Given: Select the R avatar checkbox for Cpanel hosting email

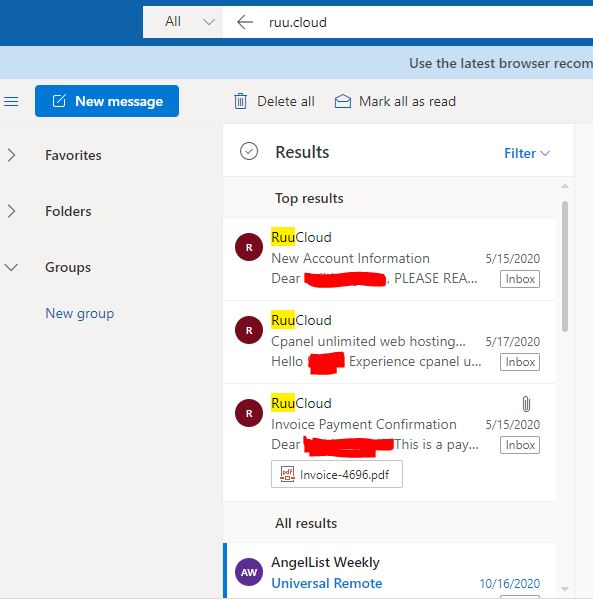Looking at the screenshot, I should [x=249, y=330].
